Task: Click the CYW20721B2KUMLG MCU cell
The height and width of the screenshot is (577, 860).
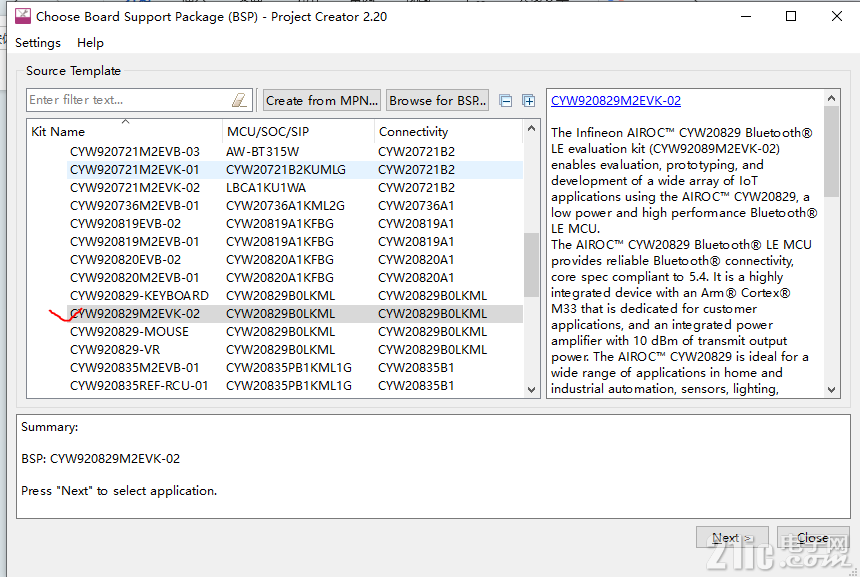Action: [286, 169]
